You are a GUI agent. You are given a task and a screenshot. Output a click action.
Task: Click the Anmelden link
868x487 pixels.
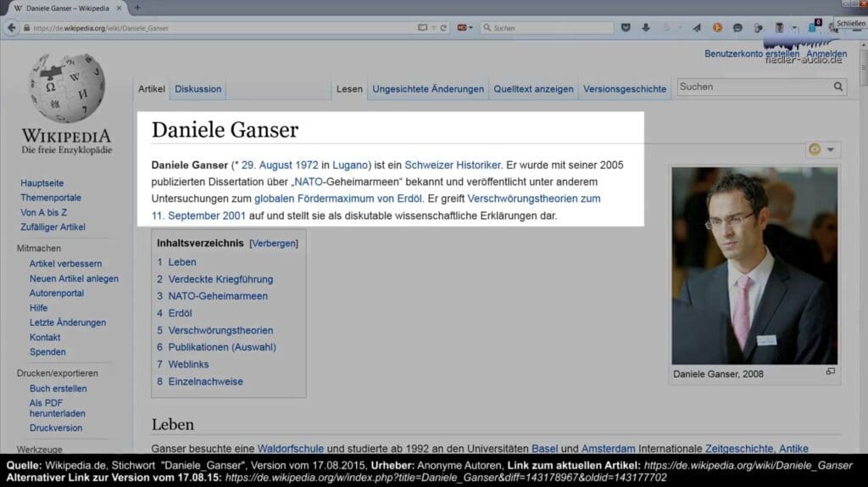826,53
